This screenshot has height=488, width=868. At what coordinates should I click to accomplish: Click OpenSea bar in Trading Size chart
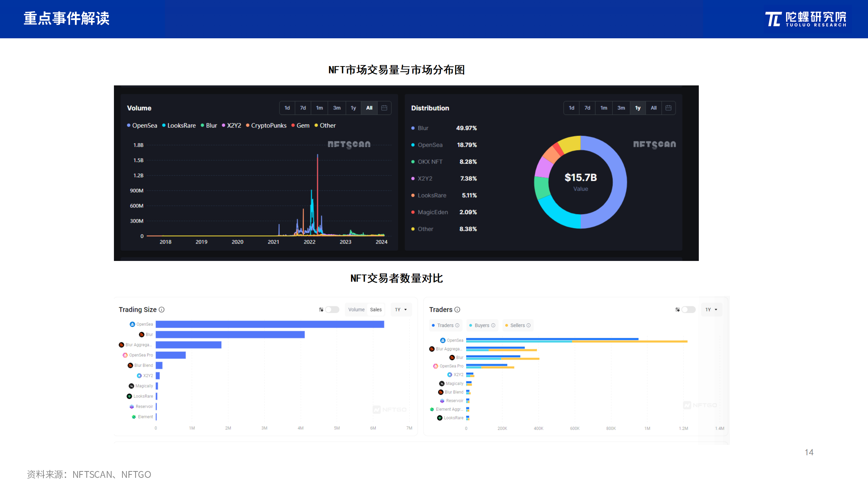click(270, 324)
